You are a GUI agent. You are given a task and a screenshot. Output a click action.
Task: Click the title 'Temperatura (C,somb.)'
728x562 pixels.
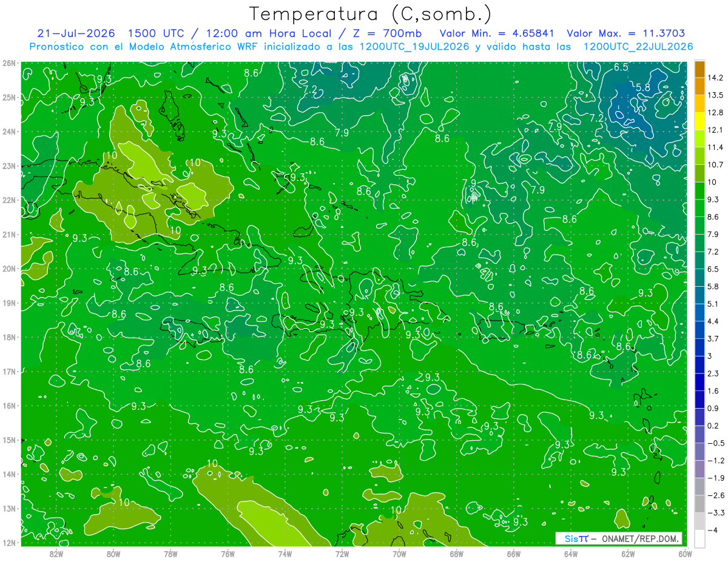(371, 13)
